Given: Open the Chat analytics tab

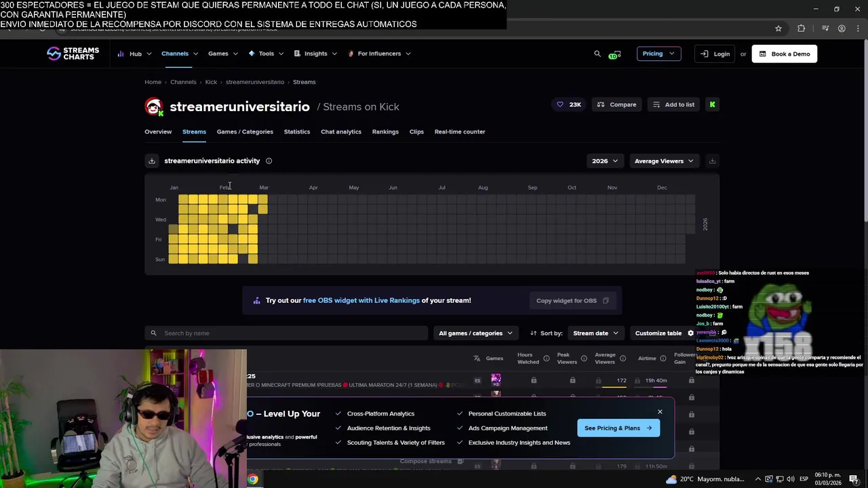Looking at the screenshot, I should pos(341,131).
